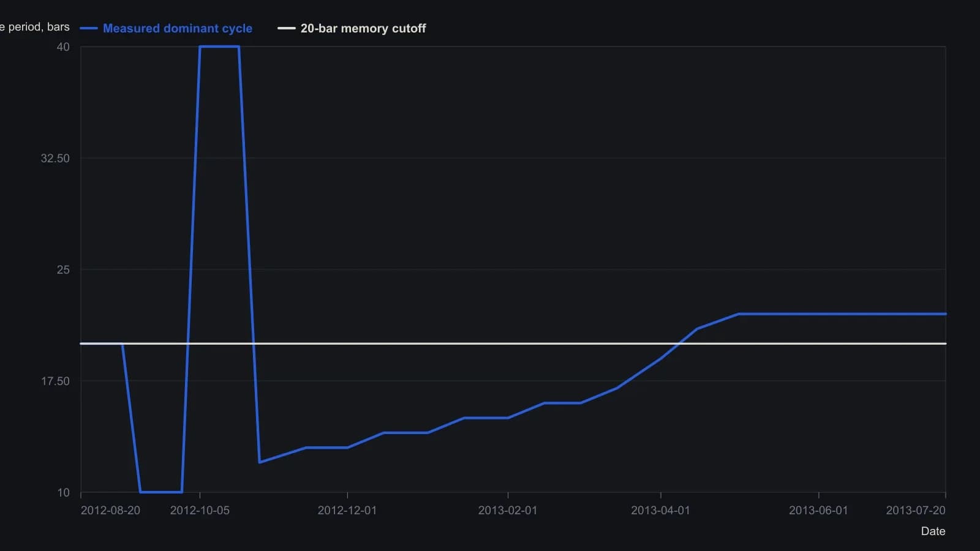Click the 2012-08-20 date label
Screen dimensions: 980x551
[x=110, y=510]
